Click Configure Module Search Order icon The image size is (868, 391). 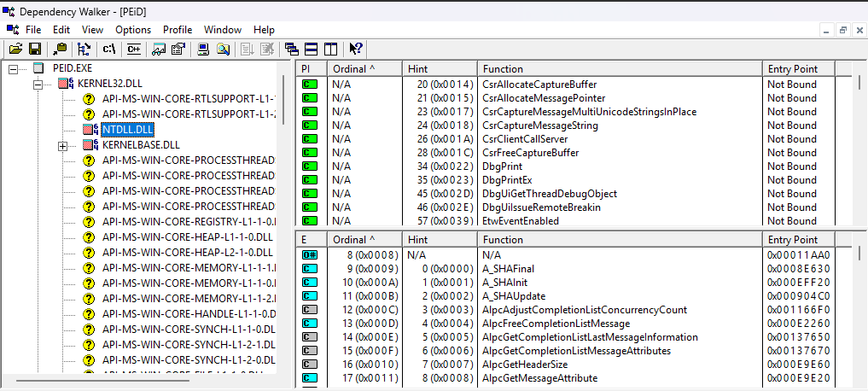pyautogui.click(x=223, y=50)
